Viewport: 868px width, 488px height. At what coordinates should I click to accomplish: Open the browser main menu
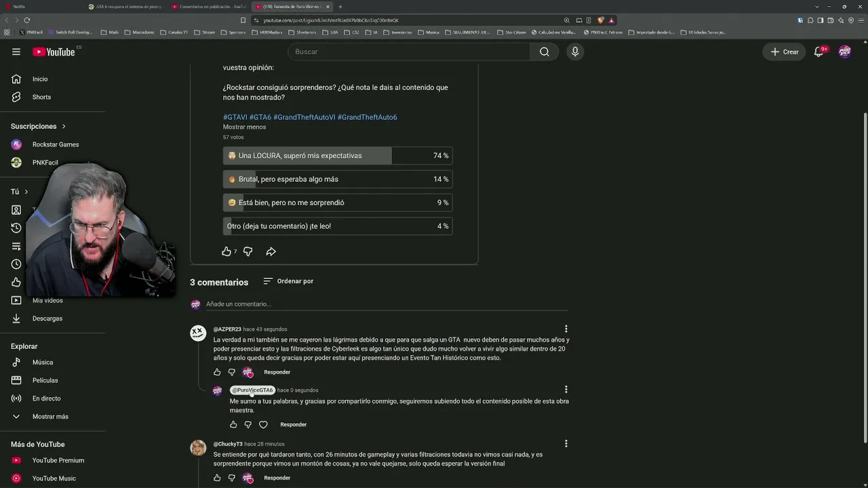click(x=861, y=20)
